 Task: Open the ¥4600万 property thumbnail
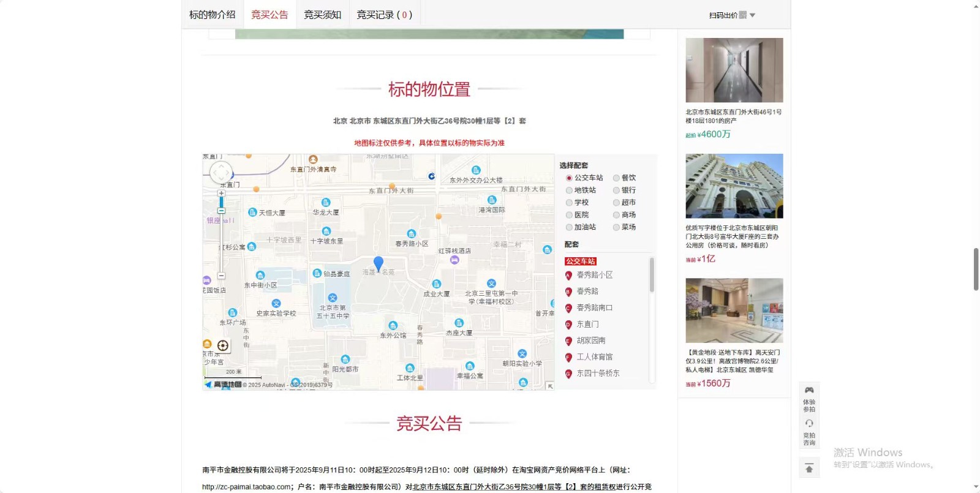(734, 70)
